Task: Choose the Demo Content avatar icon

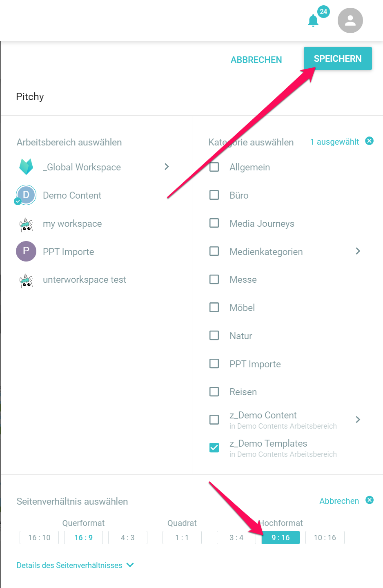Action: pos(26,195)
